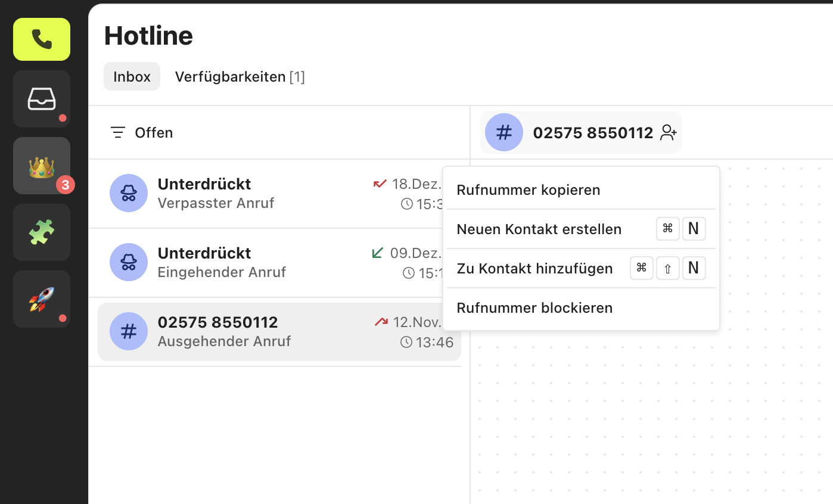Select the Inbox tab under Hotline
Image resolution: width=833 pixels, height=504 pixels.
132,76
